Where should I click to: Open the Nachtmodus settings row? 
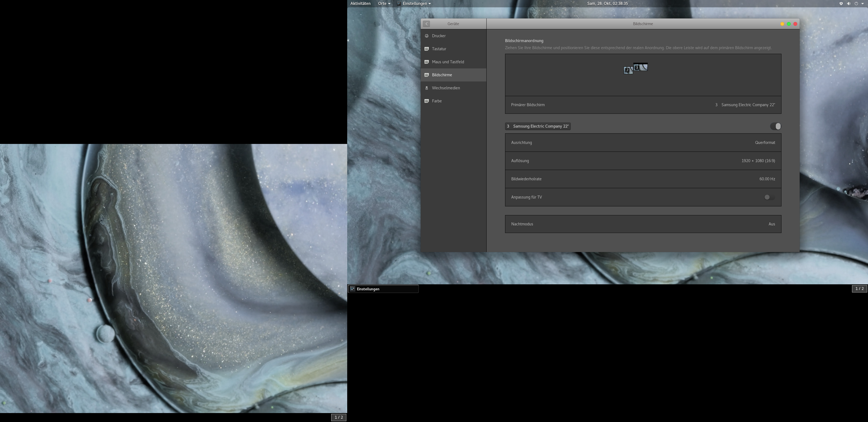pos(643,224)
